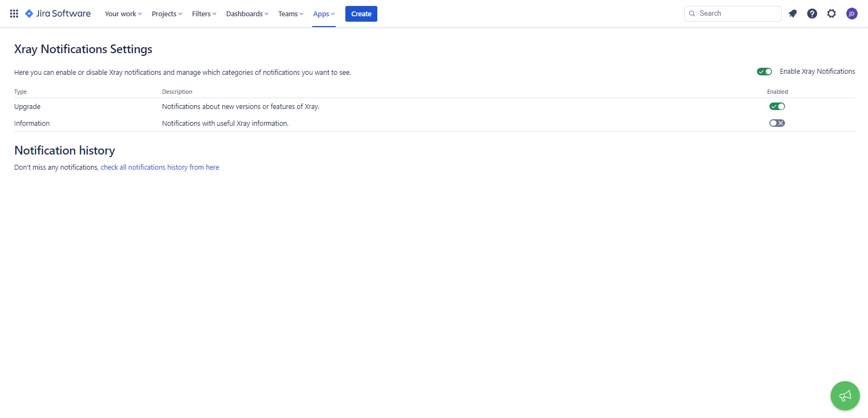
Task: Click the Type column header
Action: click(x=21, y=92)
